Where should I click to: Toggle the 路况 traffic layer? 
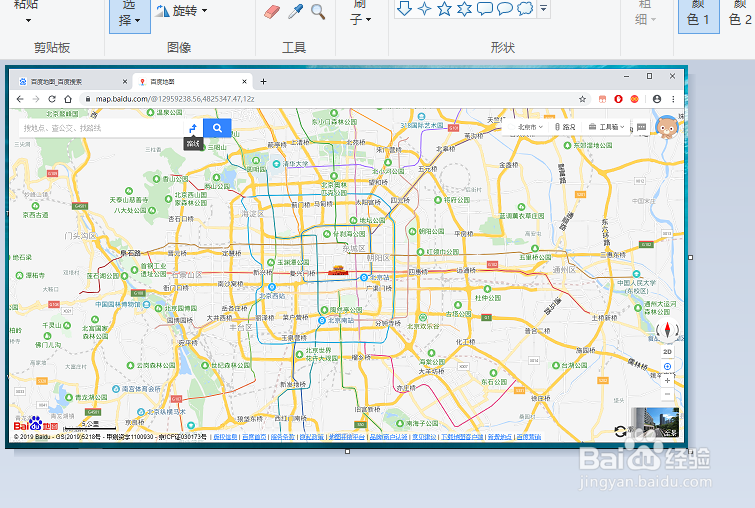pyautogui.click(x=565, y=127)
